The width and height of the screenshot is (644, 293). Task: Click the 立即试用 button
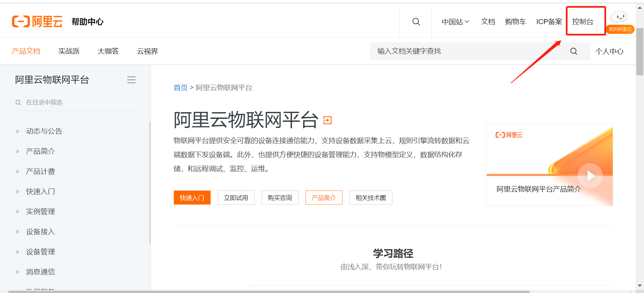[x=236, y=198]
